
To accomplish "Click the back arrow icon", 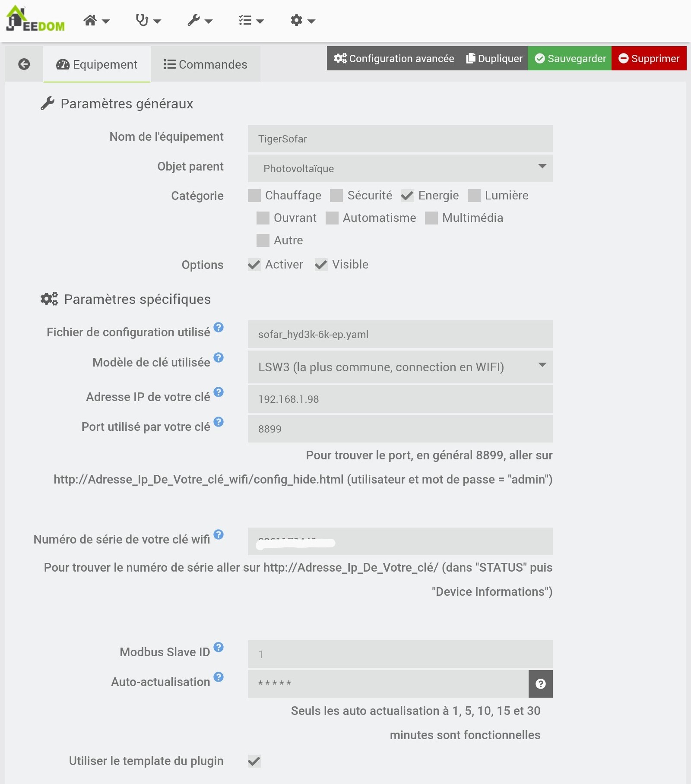I will coord(24,64).
